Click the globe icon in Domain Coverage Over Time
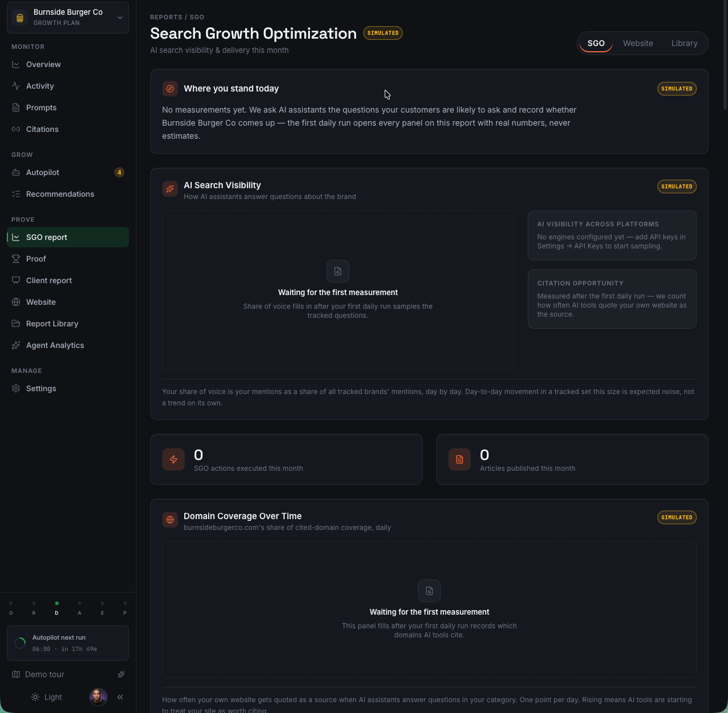The width and height of the screenshot is (728, 713). pyautogui.click(x=170, y=520)
